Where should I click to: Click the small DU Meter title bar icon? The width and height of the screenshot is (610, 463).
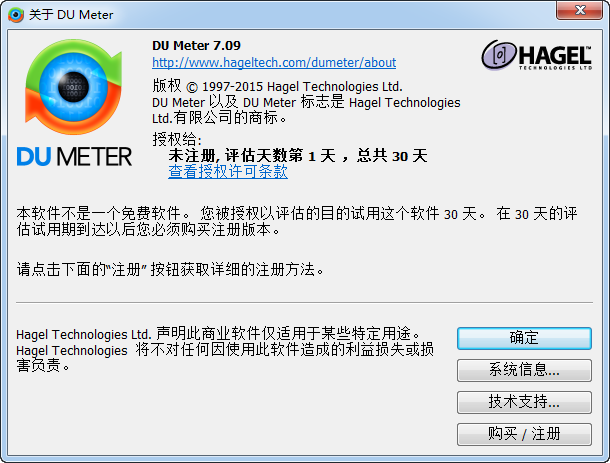(16, 15)
